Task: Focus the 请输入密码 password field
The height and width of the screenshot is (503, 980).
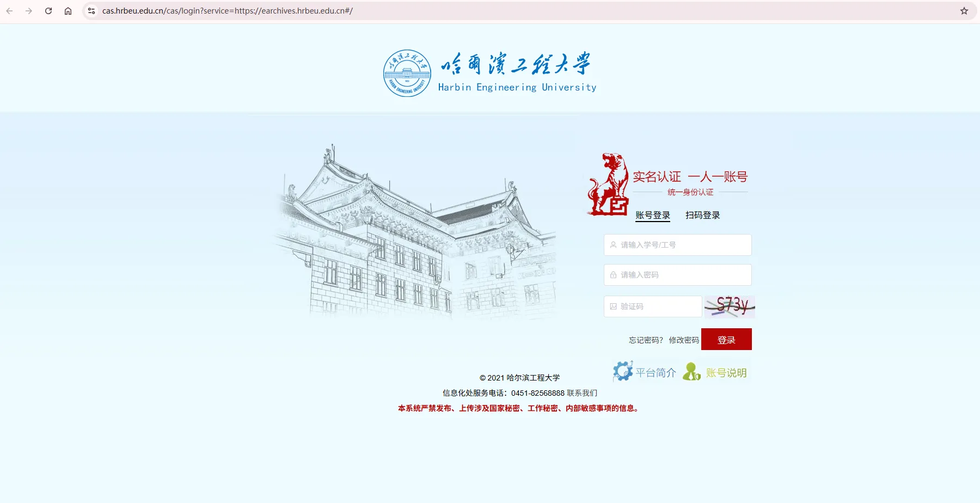Action: point(677,275)
